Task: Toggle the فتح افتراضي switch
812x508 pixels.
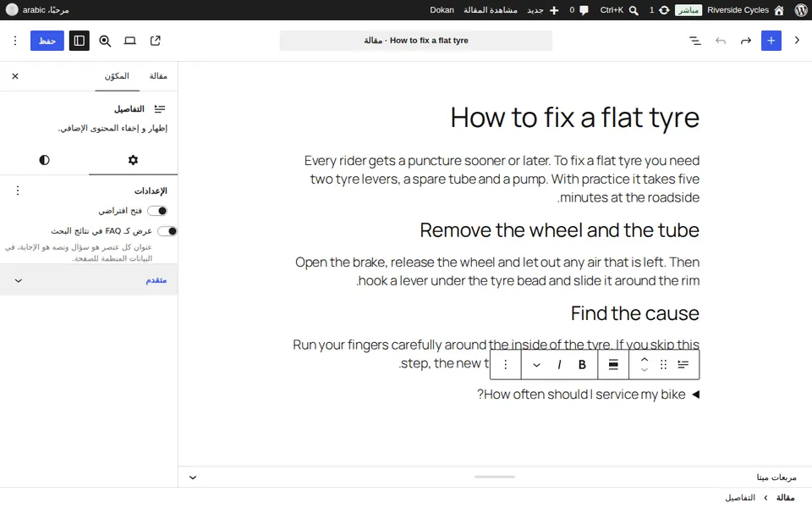Action: point(157,211)
